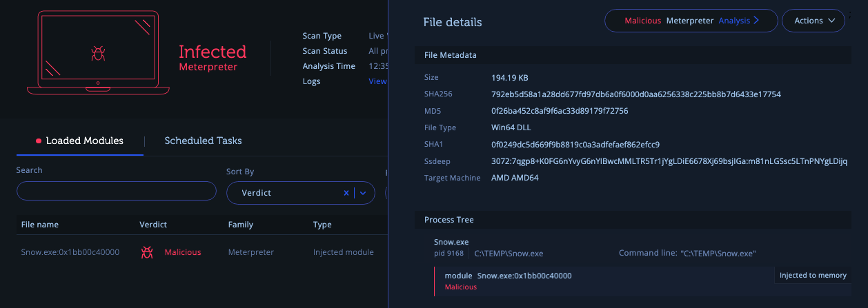Click the SHA256 hash value
Image resolution: width=868 pixels, height=308 pixels.
(635, 94)
